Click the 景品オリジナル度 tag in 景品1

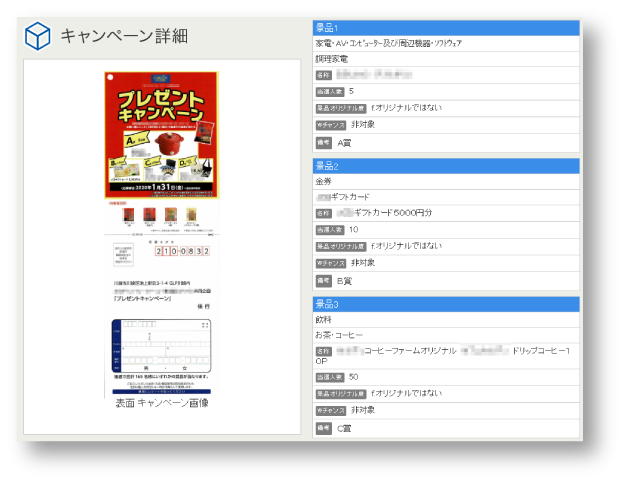pyautogui.click(x=339, y=108)
